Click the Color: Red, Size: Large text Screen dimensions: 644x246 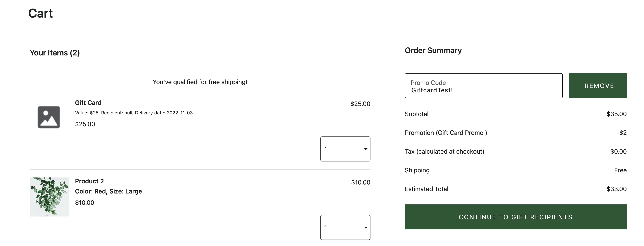pyautogui.click(x=108, y=191)
